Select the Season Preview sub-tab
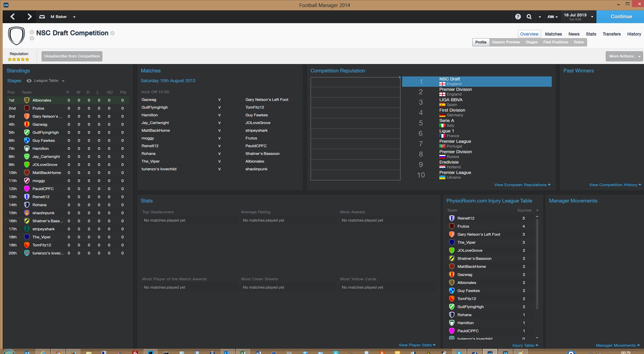The height and width of the screenshot is (354, 644). click(506, 42)
